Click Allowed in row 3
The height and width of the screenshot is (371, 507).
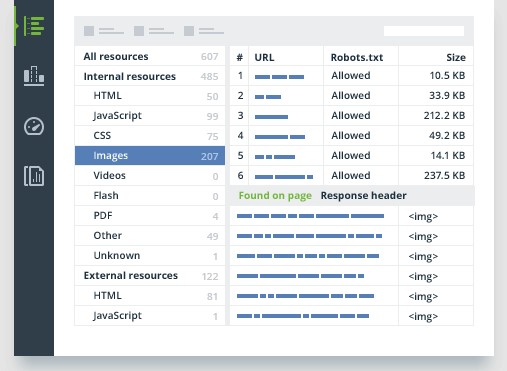click(x=351, y=116)
